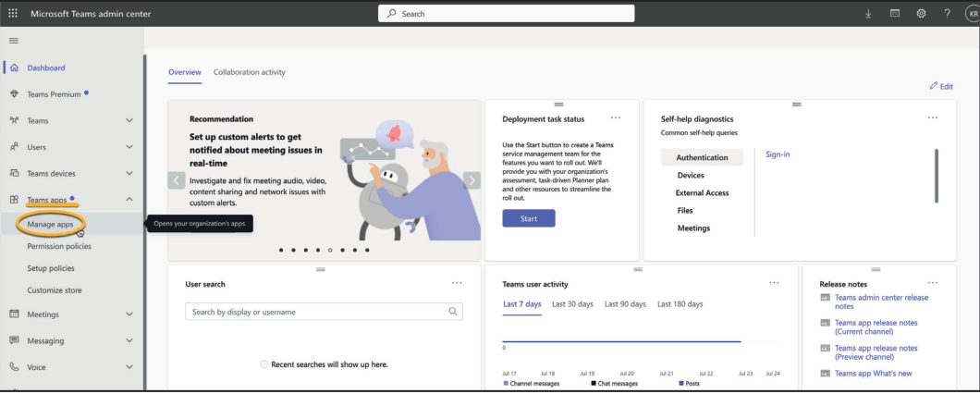Expand the Users sidebar section

[129, 147]
